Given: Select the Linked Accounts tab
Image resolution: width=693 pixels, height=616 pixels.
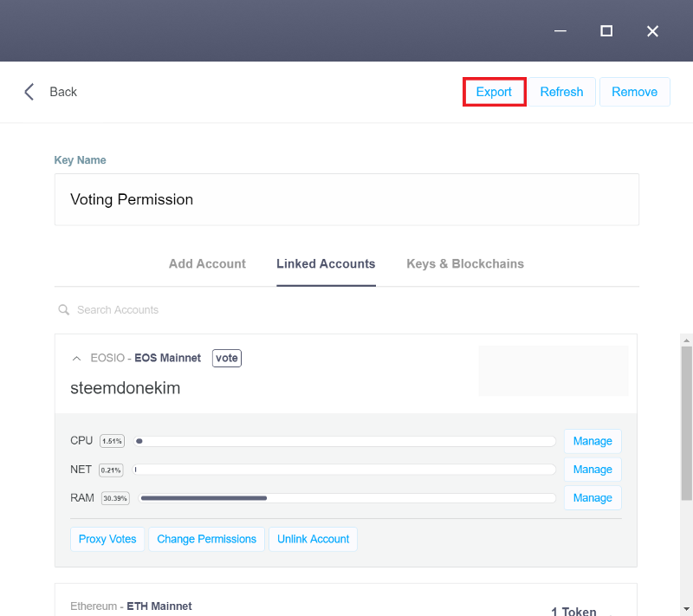Looking at the screenshot, I should click(x=326, y=263).
